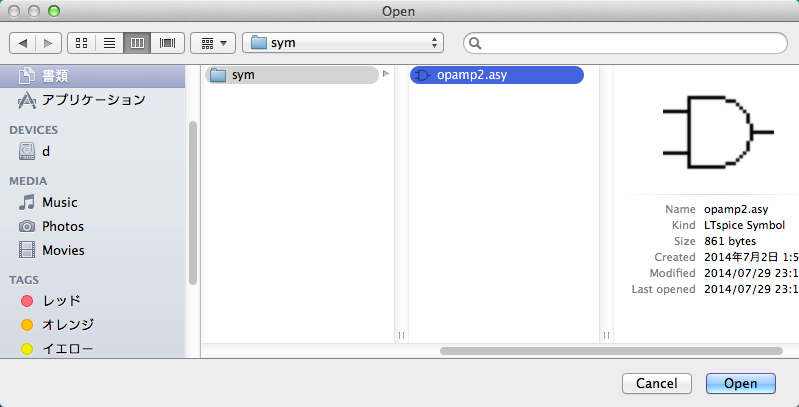Click the camera icon beside Photos
Screen dimensions: 799x407
pyautogui.click(x=27, y=226)
